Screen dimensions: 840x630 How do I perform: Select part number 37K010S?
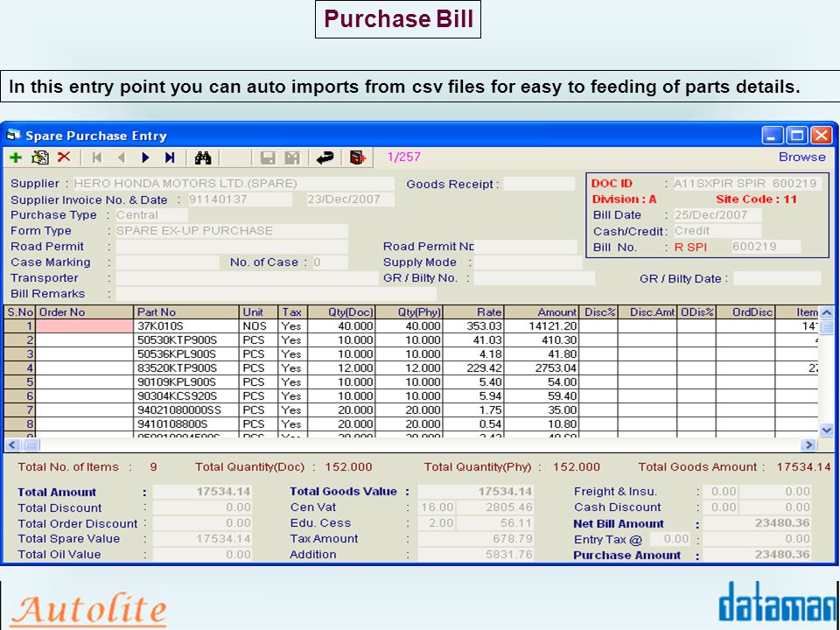pos(185,326)
